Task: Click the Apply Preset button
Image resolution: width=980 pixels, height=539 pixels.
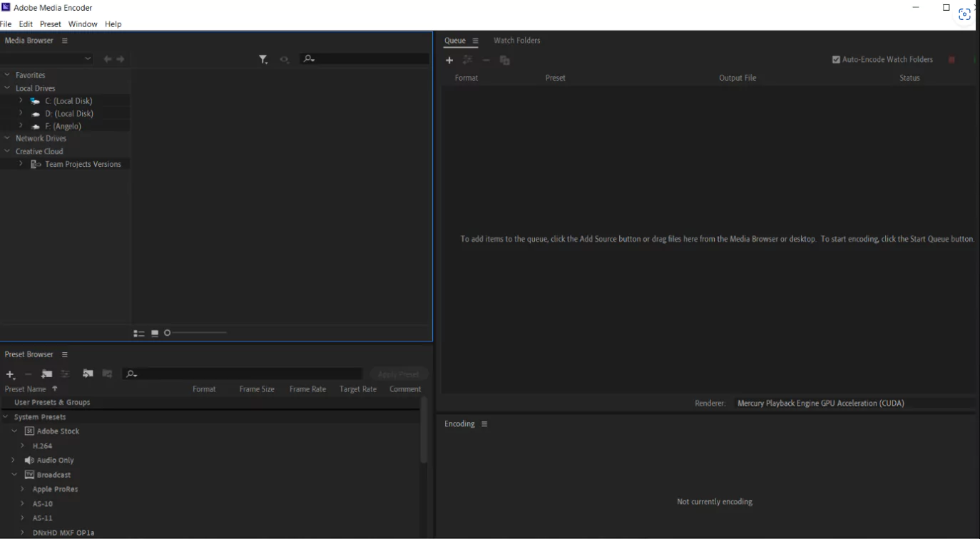Action: pyautogui.click(x=399, y=374)
